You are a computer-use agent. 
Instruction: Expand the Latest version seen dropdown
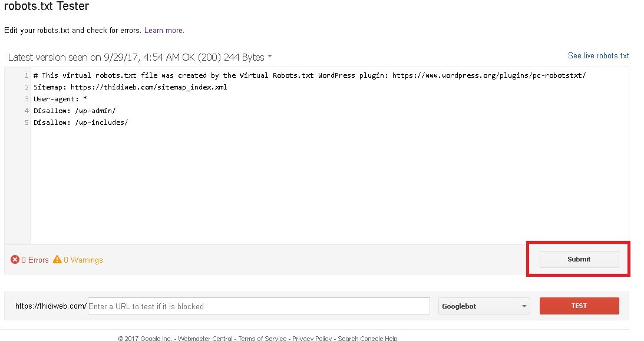tap(270, 57)
